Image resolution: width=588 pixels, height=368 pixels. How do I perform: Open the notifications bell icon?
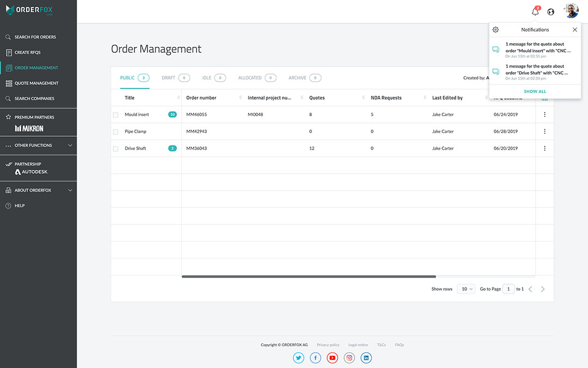[535, 12]
